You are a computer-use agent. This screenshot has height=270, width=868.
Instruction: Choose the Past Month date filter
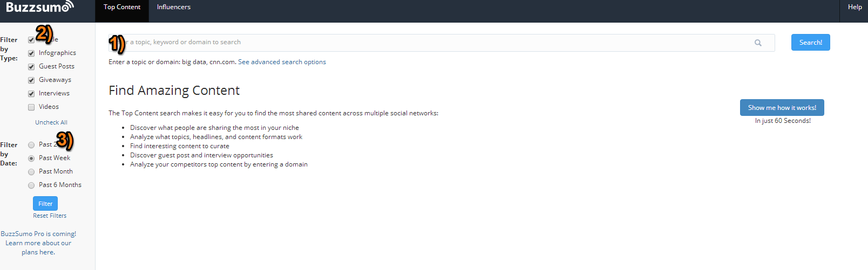(x=31, y=172)
